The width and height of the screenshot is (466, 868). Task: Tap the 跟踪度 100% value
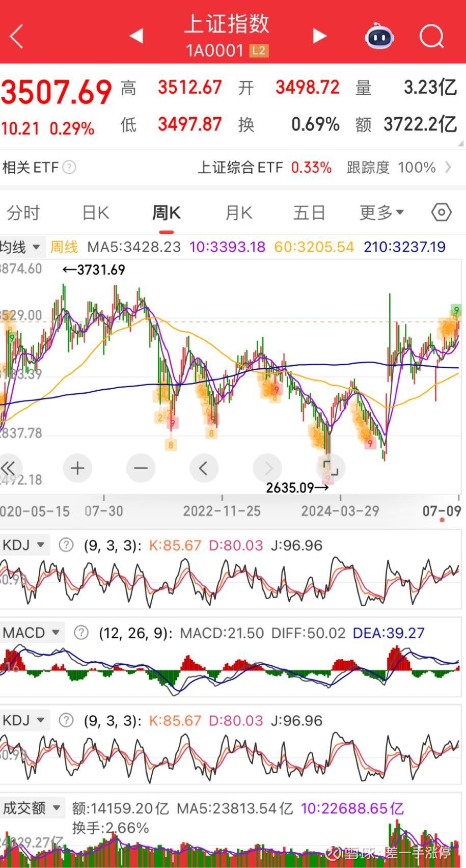coord(391,168)
